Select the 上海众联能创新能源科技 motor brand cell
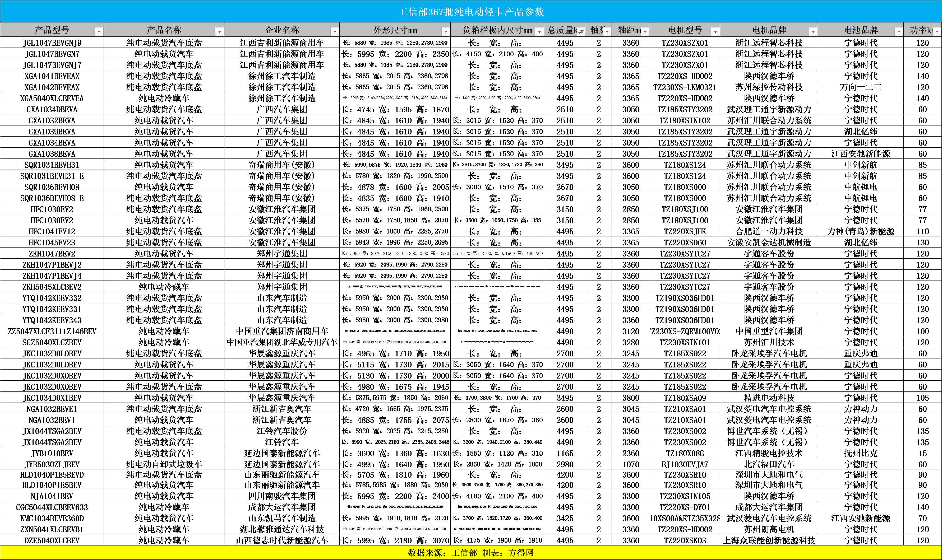This screenshot has height=560, width=942. click(769, 540)
